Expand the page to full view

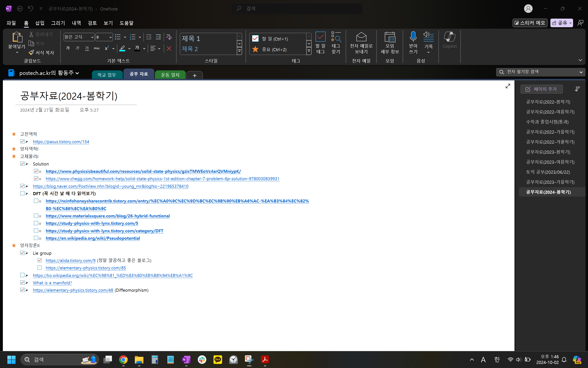click(x=508, y=86)
